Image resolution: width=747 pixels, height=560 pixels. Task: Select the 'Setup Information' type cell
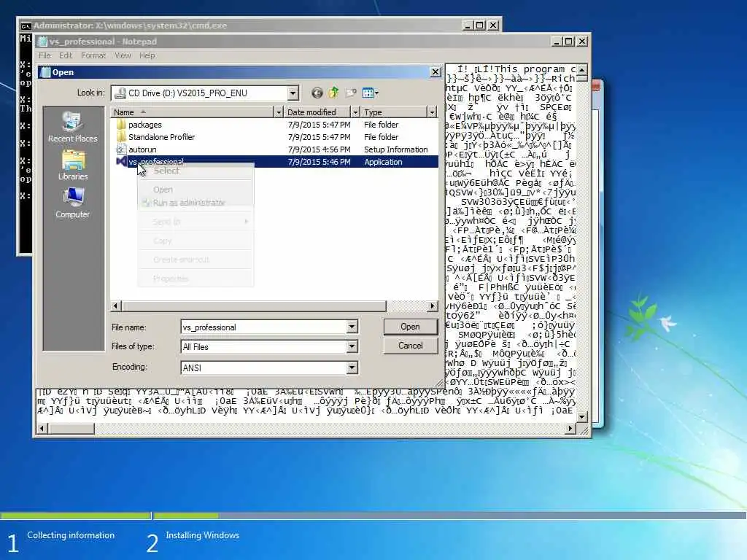(x=396, y=149)
